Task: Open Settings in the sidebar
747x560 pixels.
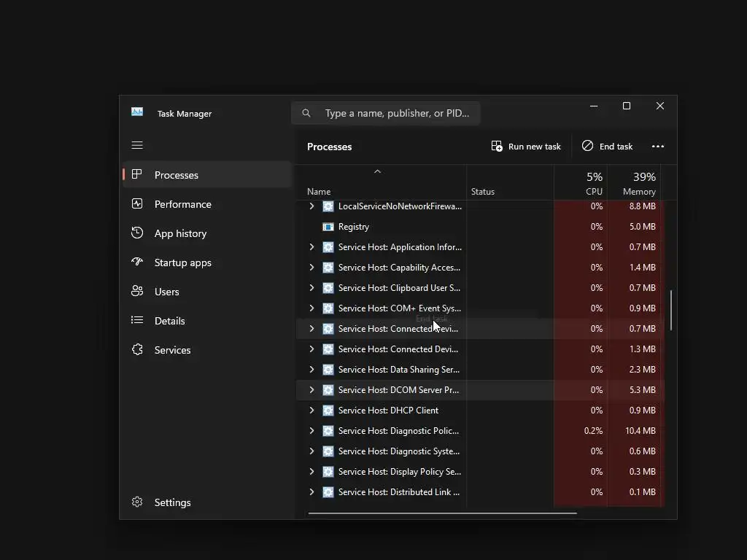Action: point(206,502)
